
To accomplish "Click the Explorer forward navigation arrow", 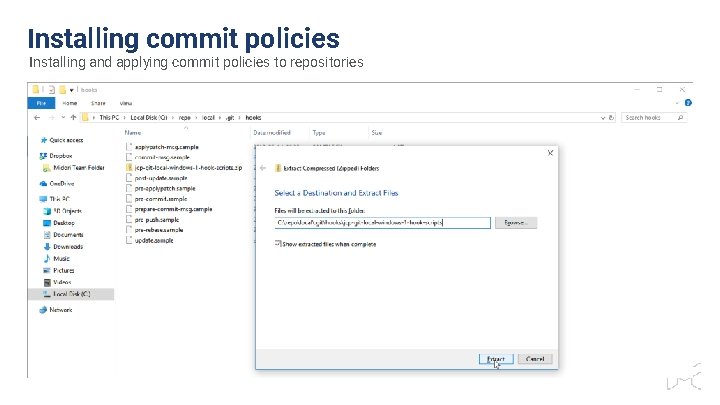I will click(x=51, y=118).
